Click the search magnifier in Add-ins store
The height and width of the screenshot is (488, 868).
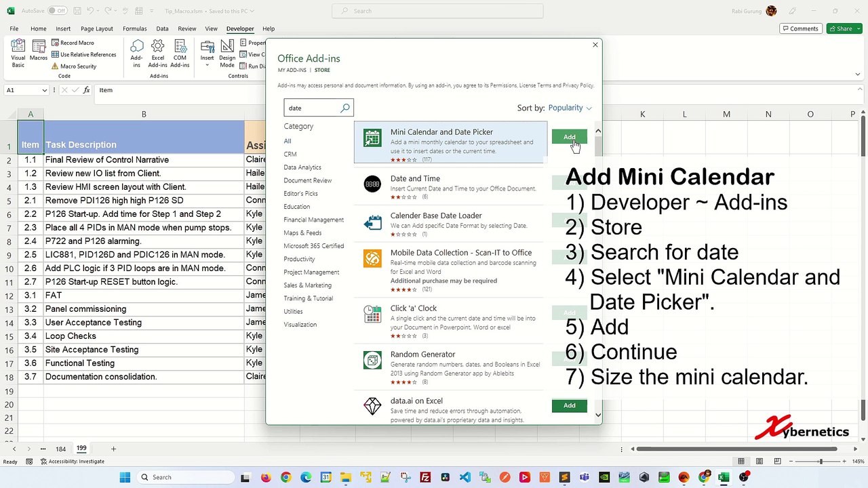point(345,108)
